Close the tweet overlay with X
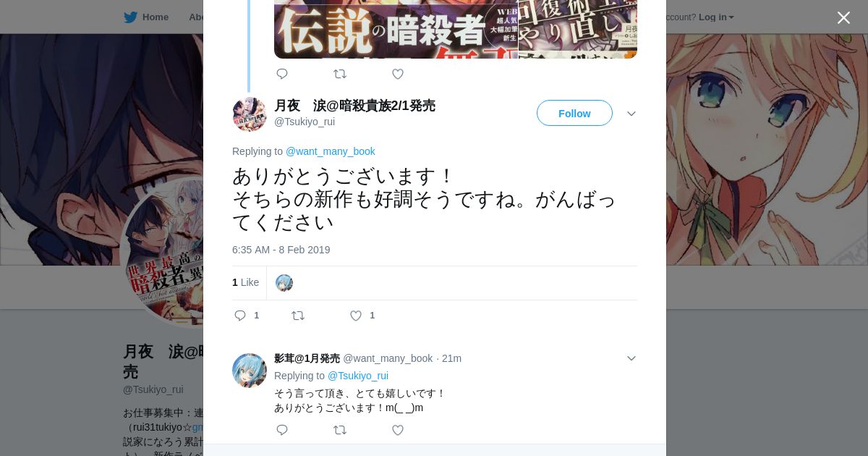The width and height of the screenshot is (868, 456). 843,17
